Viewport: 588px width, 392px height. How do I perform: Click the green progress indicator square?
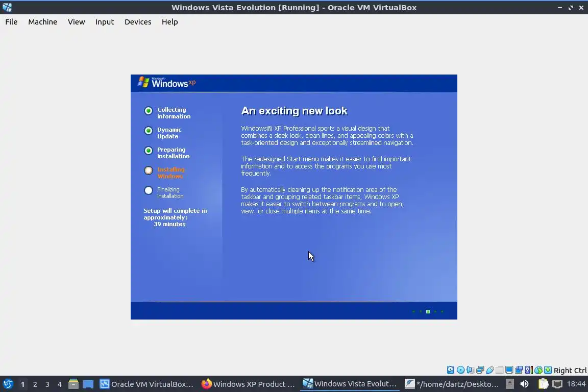(x=428, y=312)
